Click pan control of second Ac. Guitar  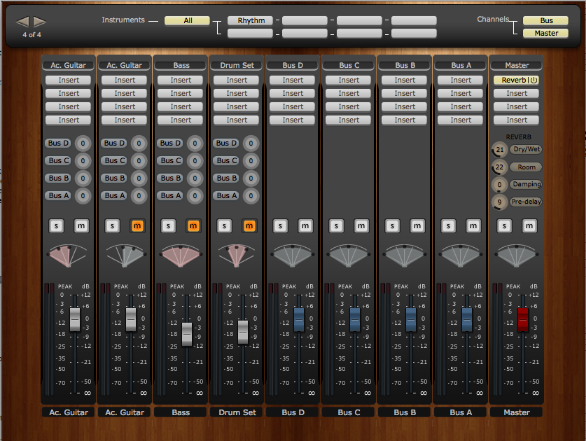[124, 255]
